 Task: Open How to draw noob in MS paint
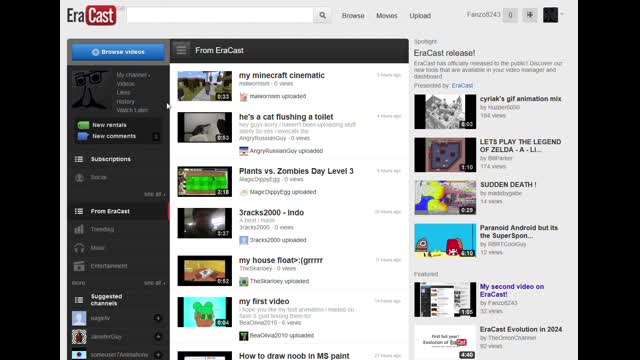(294, 356)
